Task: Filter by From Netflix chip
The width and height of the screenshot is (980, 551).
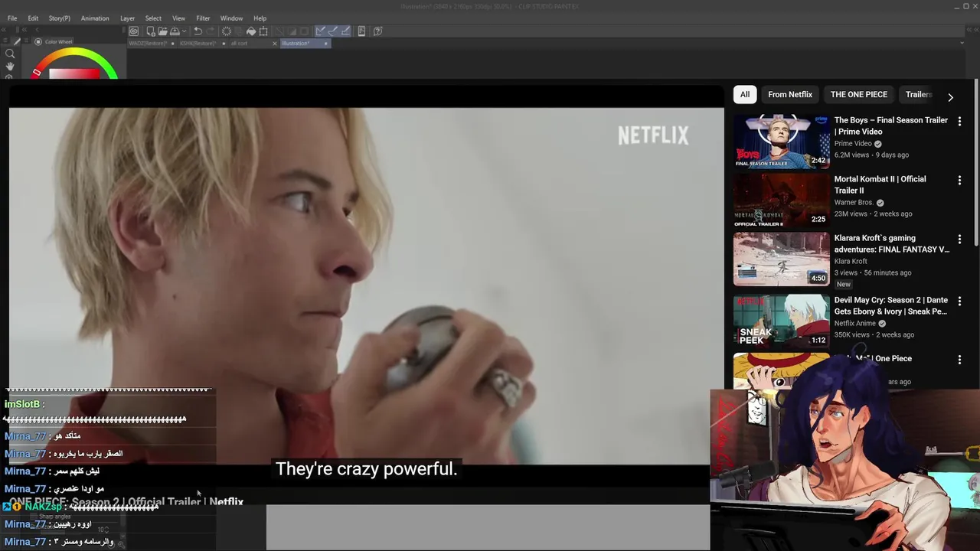Action: pos(790,94)
